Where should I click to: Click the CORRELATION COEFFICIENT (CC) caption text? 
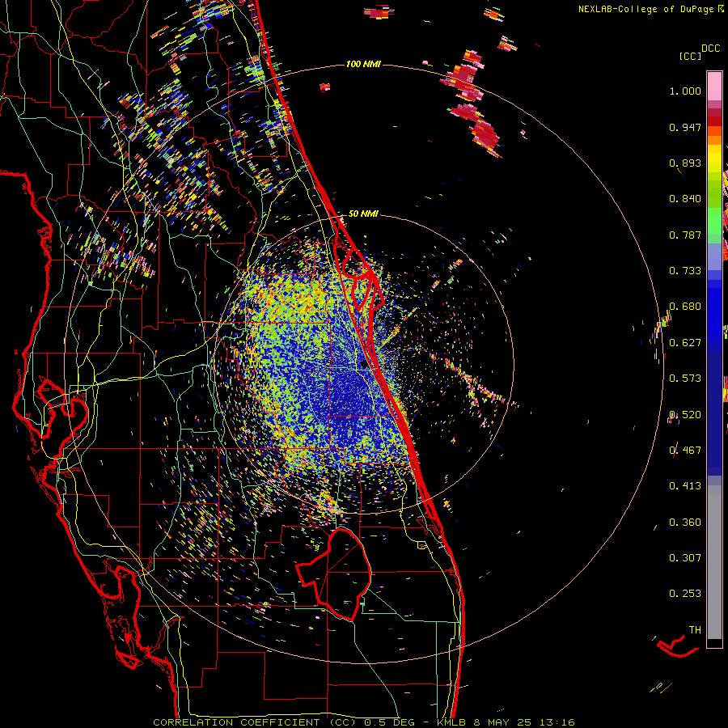pos(255,722)
